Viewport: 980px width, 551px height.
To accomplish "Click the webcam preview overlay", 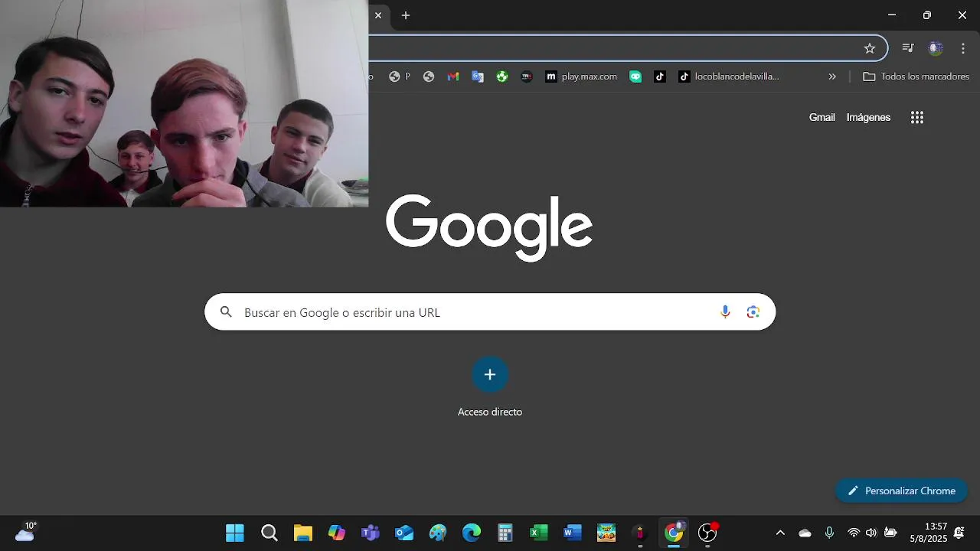I will [x=184, y=103].
